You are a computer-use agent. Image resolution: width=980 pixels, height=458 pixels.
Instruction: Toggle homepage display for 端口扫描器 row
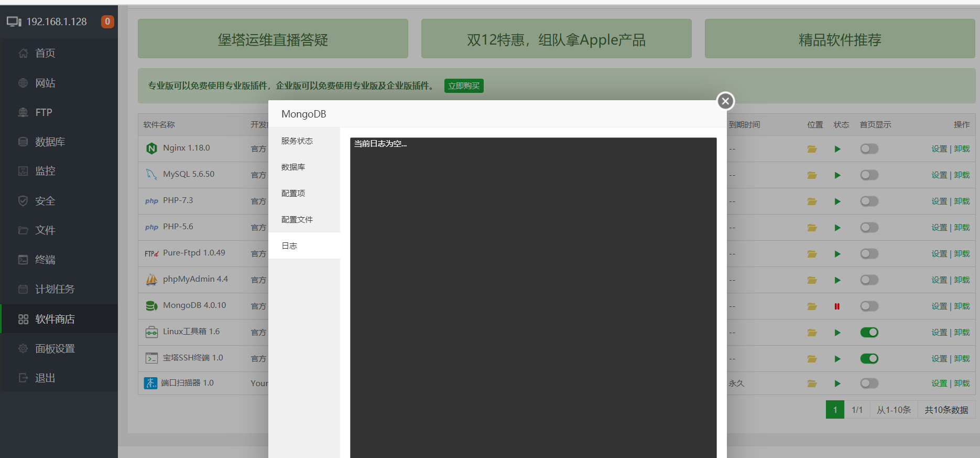tap(869, 384)
